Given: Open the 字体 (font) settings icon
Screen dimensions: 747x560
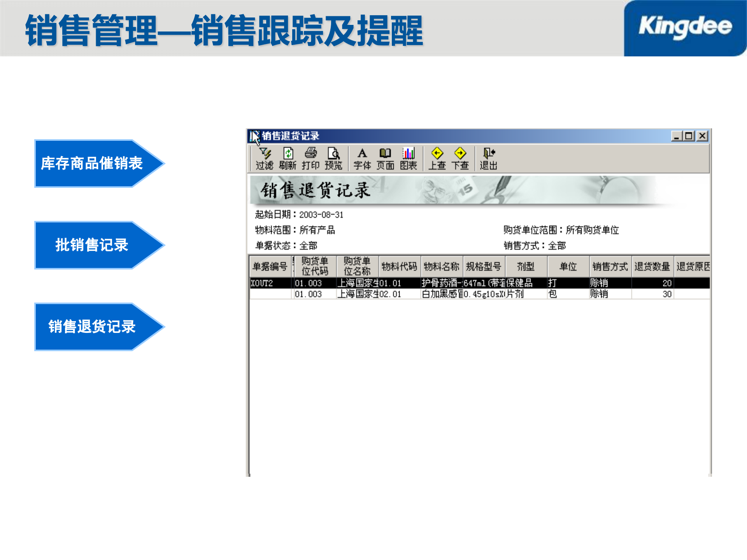Looking at the screenshot, I should point(363,158).
